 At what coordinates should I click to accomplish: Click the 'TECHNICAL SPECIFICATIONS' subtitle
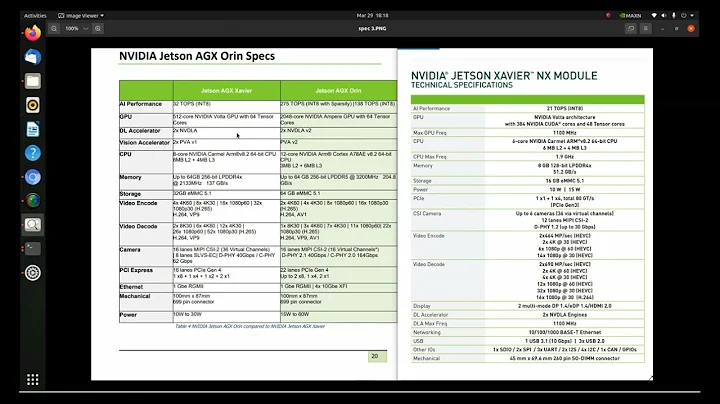click(461, 85)
